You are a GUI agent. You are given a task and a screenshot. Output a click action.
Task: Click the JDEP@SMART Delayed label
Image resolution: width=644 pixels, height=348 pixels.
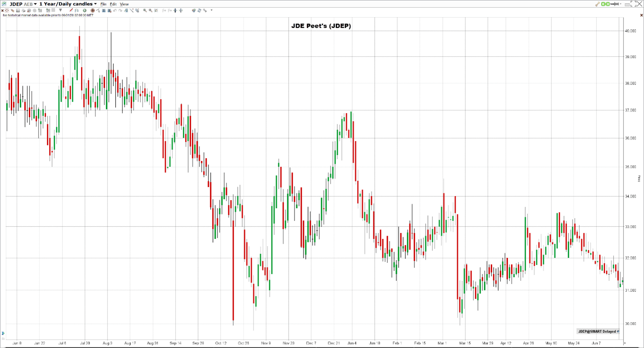[x=598, y=331]
